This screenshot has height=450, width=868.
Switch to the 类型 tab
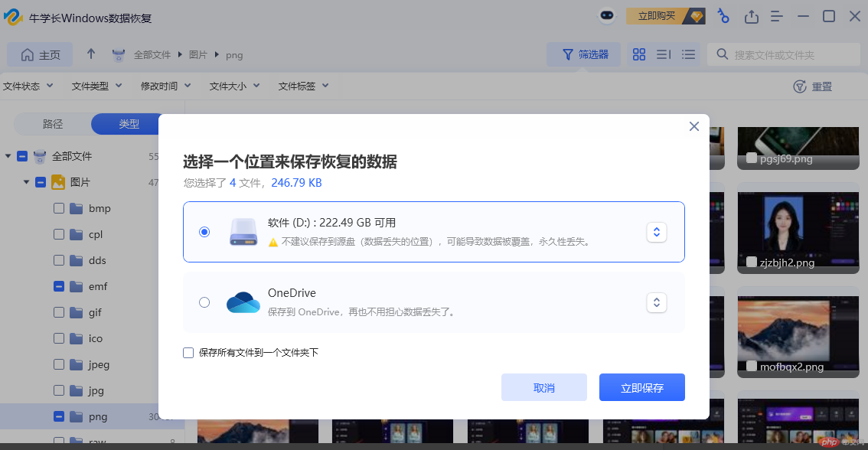click(x=129, y=124)
